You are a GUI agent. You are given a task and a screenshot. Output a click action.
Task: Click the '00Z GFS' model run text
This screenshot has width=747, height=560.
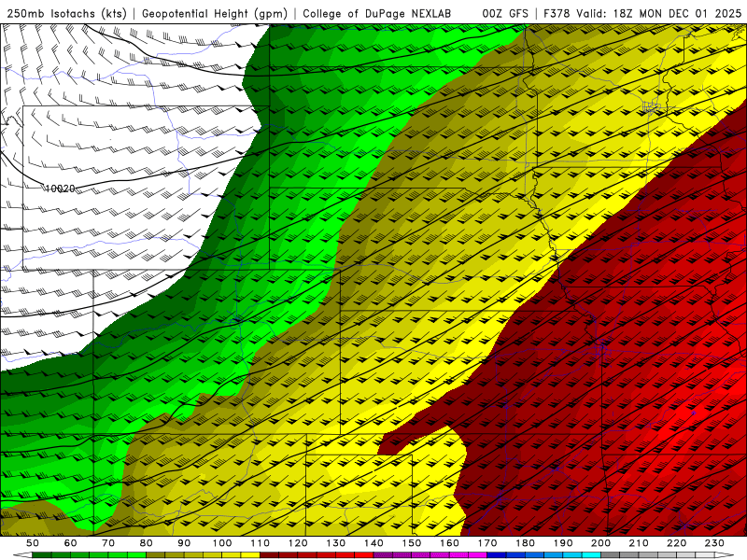[x=505, y=14]
